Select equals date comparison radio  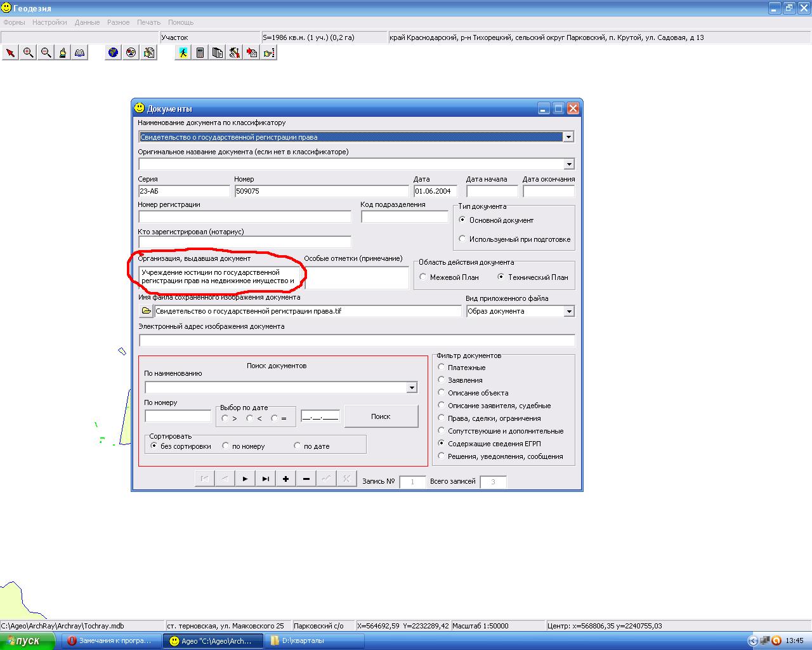click(x=274, y=418)
